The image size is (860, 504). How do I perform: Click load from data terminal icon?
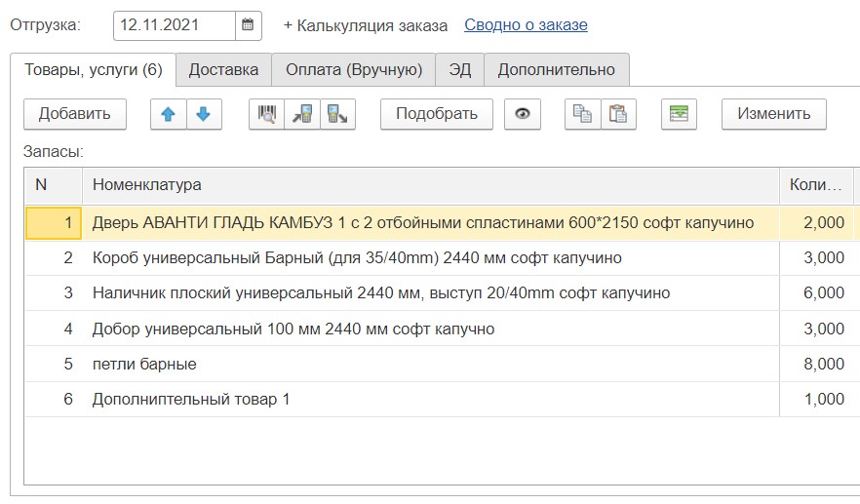pos(302,114)
